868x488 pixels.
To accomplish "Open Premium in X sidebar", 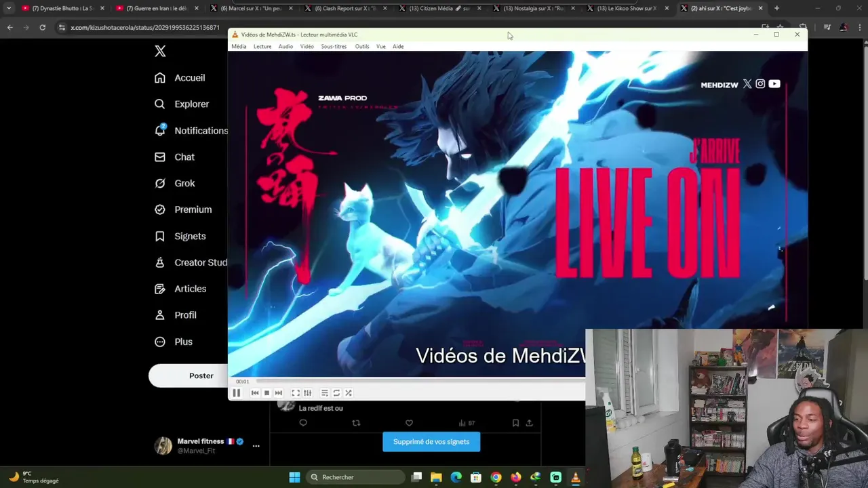I will 182,210.
